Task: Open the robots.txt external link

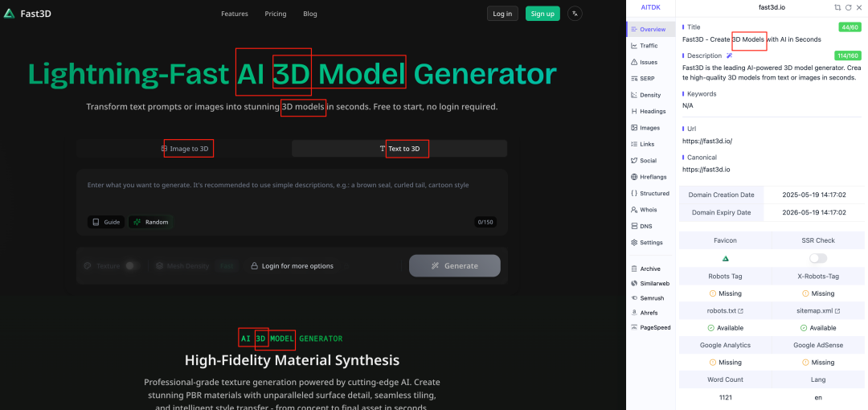Action: (725, 311)
